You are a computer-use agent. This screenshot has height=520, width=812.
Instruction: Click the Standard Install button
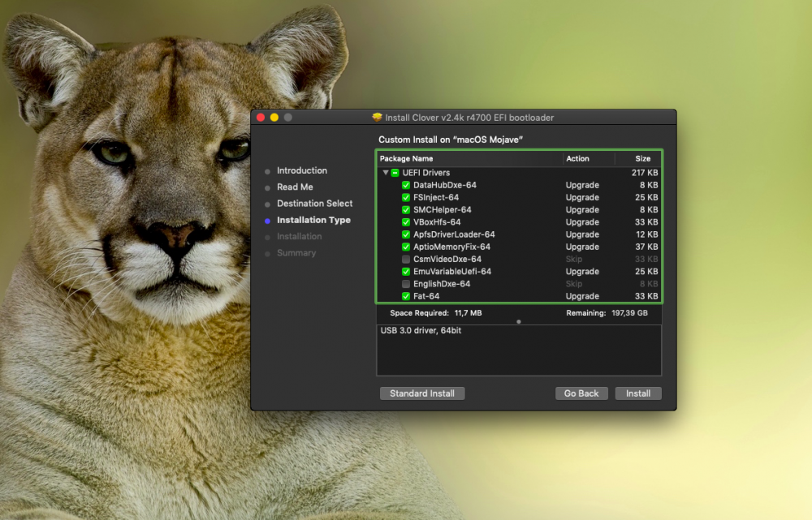(x=422, y=393)
